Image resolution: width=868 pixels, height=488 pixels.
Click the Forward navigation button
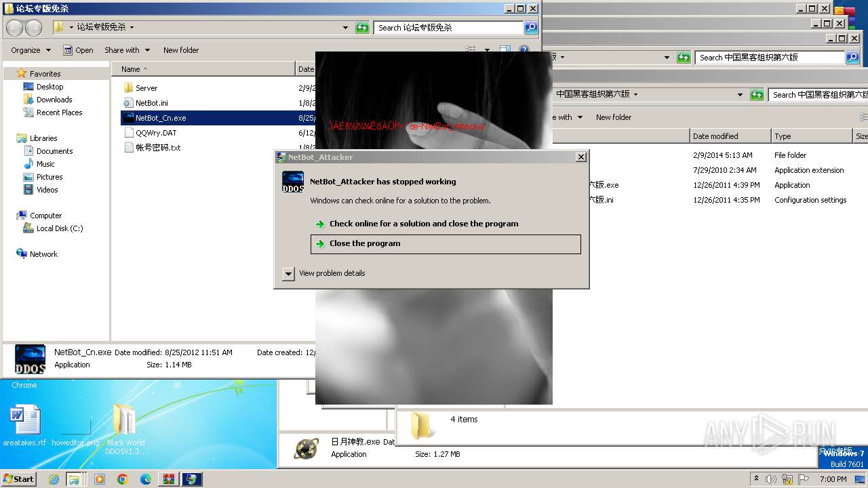tap(33, 28)
